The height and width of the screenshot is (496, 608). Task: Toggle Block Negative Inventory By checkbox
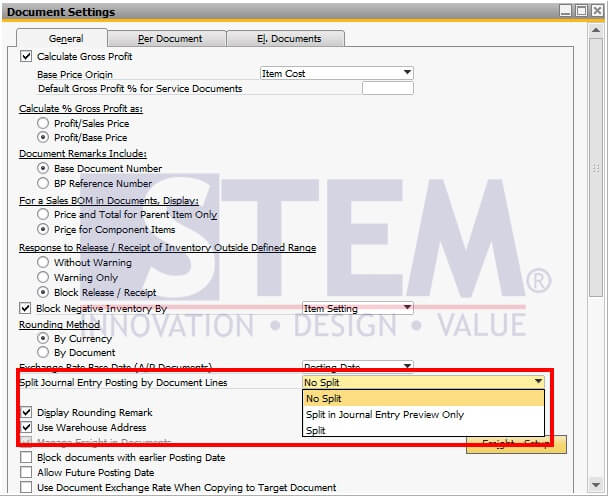click(25, 308)
